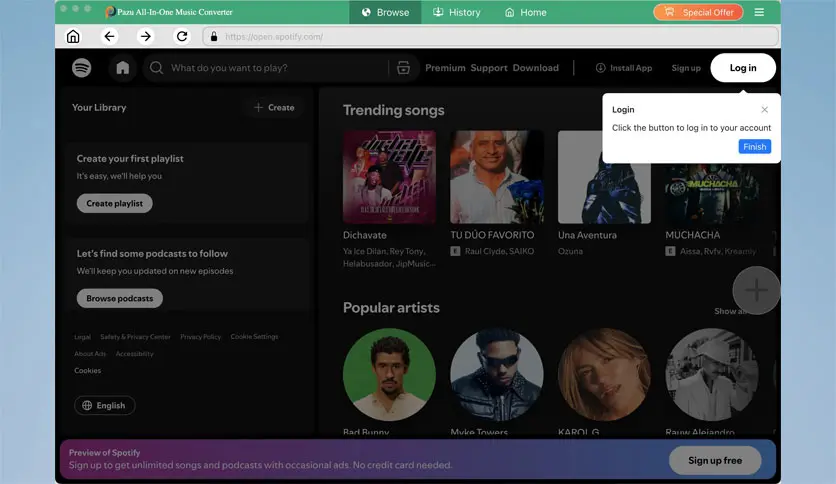The width and height of the screenshot is (836, 484).
Task: Click the Special Offer button
Action: (698, 12)
